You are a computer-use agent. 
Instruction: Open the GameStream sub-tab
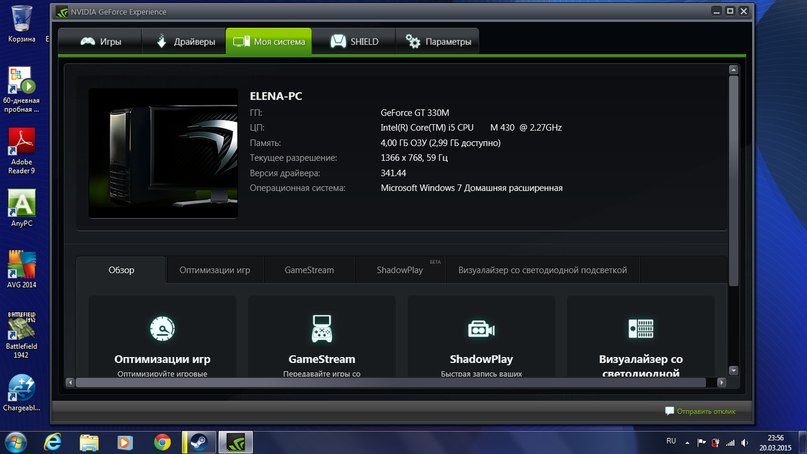coord(309,270)
